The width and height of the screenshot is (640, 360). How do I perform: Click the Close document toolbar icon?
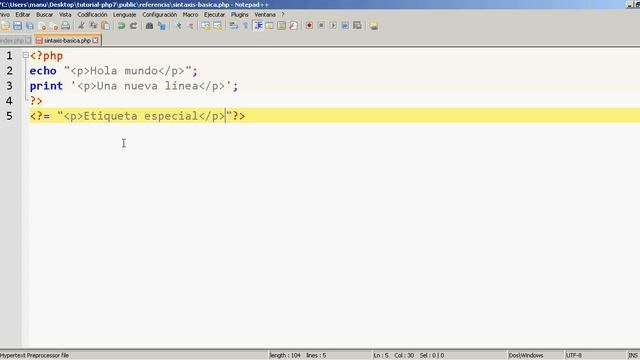pyautogui.click(x=42, y=26)
